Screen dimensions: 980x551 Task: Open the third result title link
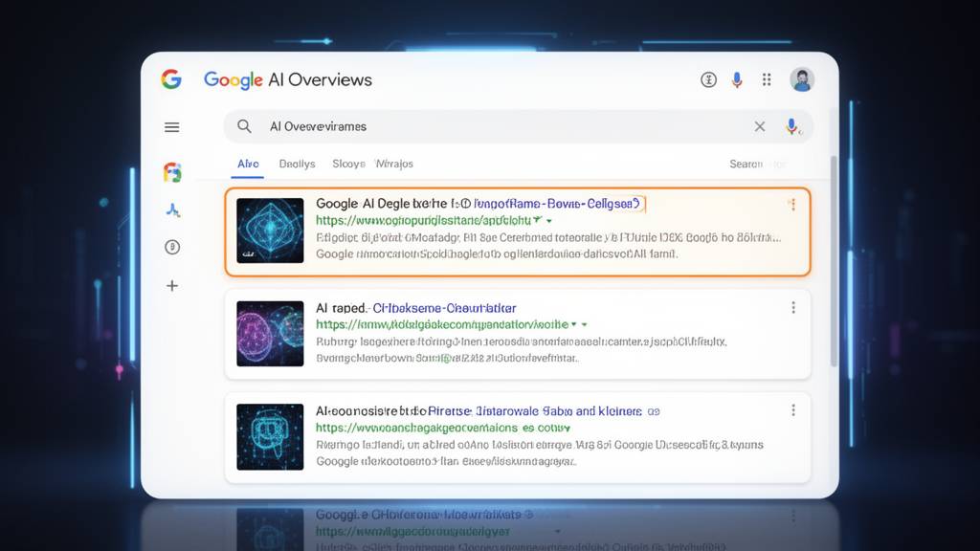point(479,411)
